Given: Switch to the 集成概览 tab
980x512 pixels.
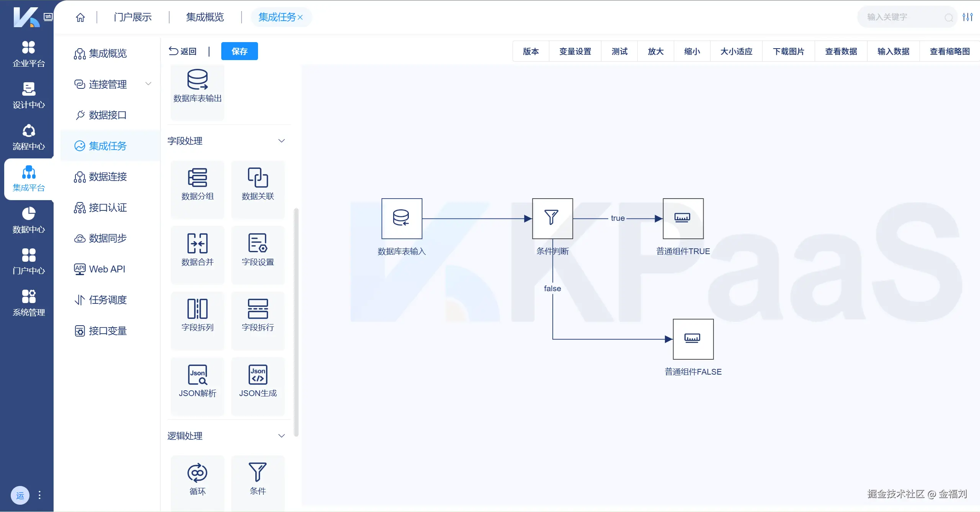Looking at the screenshot, I should pos(205,17).
